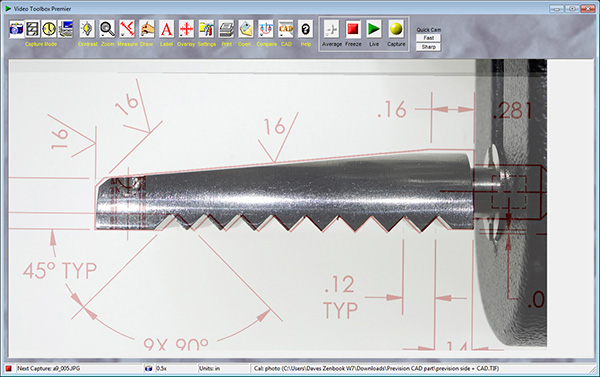Click the yellow Capture button
The image size is (600, 377).
click(396, 29)
